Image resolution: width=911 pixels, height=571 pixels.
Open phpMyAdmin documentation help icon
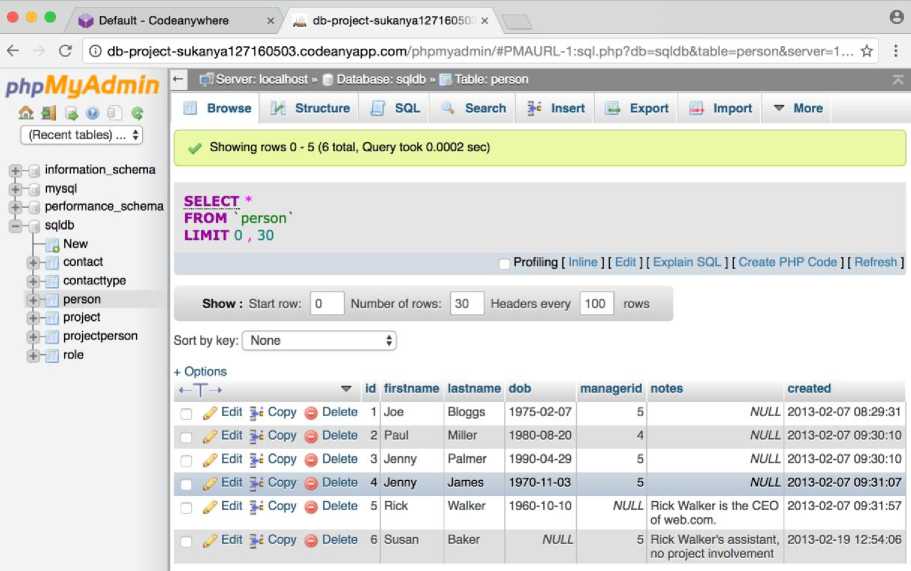click(x=92, y=113)
